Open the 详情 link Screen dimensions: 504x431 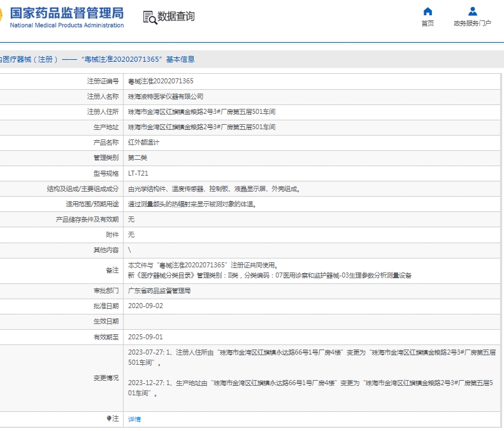pyautogui.click(x=134, y=419)
